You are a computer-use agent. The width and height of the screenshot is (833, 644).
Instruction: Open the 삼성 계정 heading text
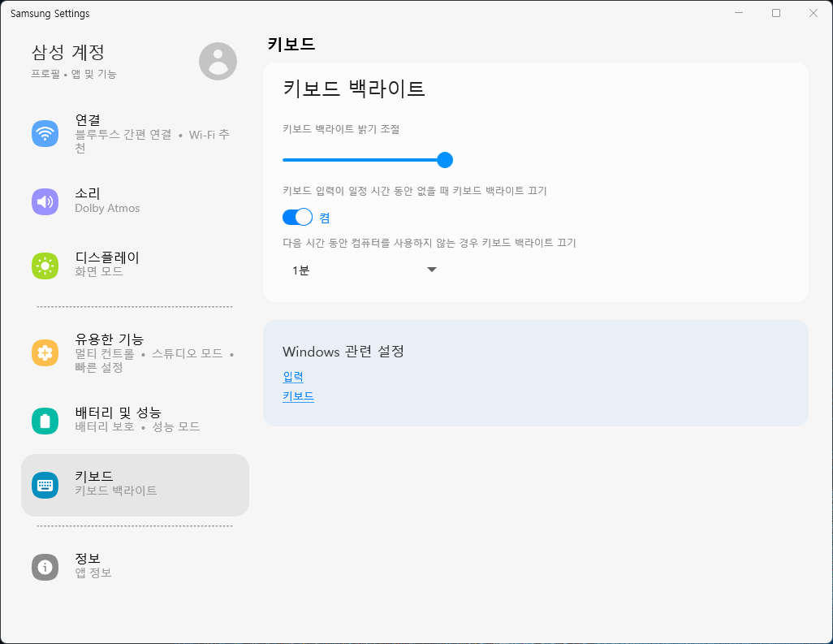(x=68, y=53)
